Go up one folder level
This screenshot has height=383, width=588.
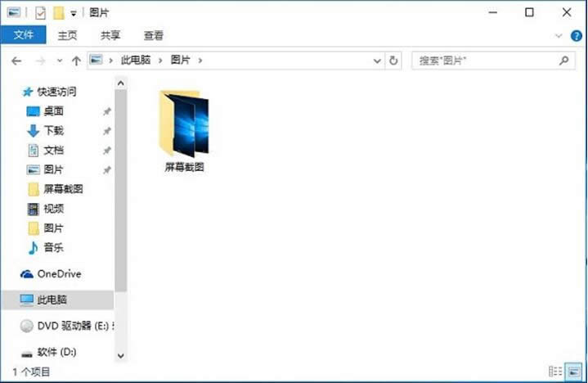(x=76, y=61)
